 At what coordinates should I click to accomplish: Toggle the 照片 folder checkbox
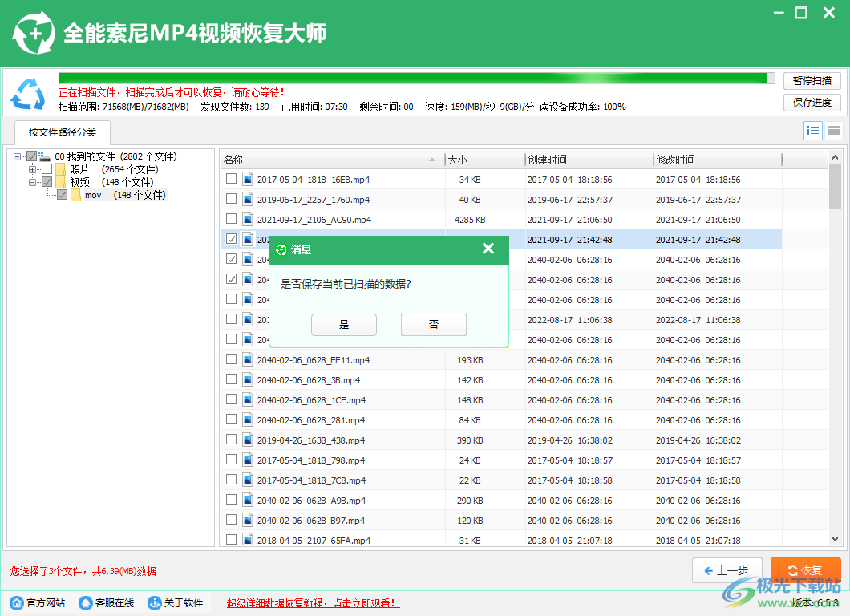[47, 169]
